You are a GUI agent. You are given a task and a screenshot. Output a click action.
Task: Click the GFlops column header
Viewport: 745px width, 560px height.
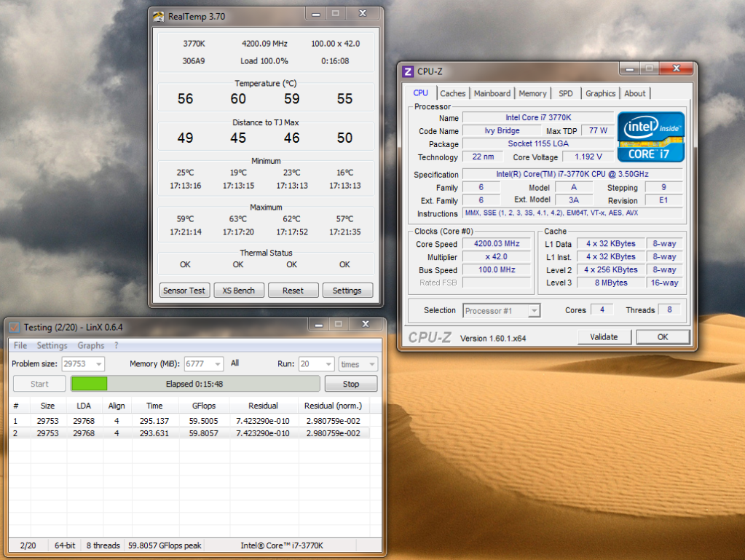click(x=204, y=406)
